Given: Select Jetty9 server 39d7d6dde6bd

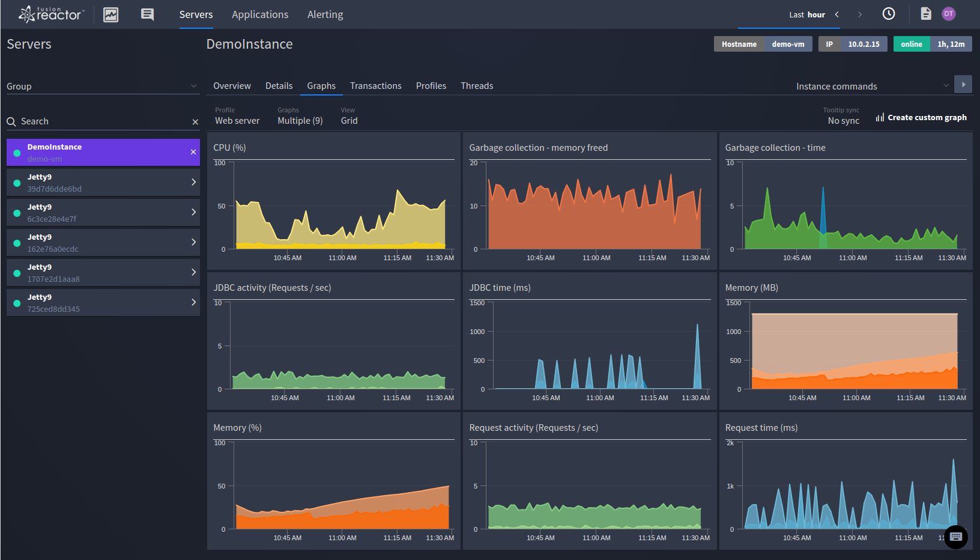Looking at the screenshot, I should click(x=103, y=183).
